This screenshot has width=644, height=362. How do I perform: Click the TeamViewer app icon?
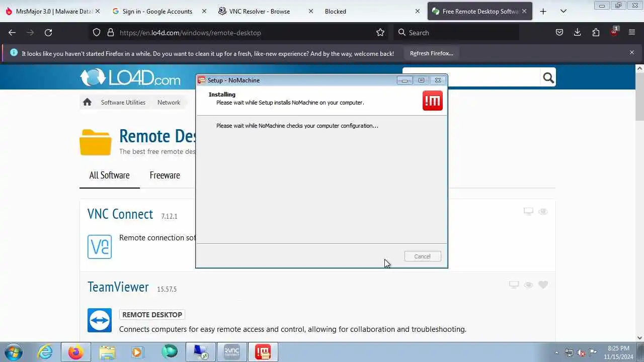(x=100, y=320)
